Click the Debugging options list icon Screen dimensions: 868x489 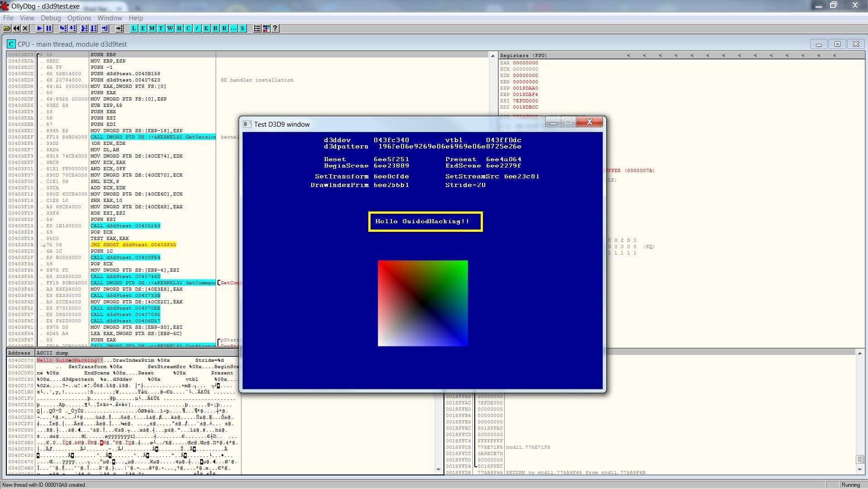coord(257,29)
